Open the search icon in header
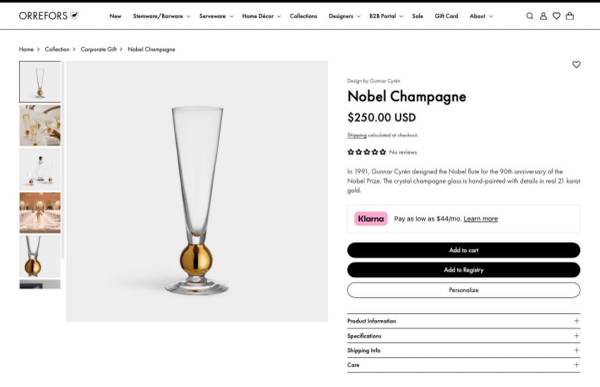600x387 pixels. (x=530, y=16)
